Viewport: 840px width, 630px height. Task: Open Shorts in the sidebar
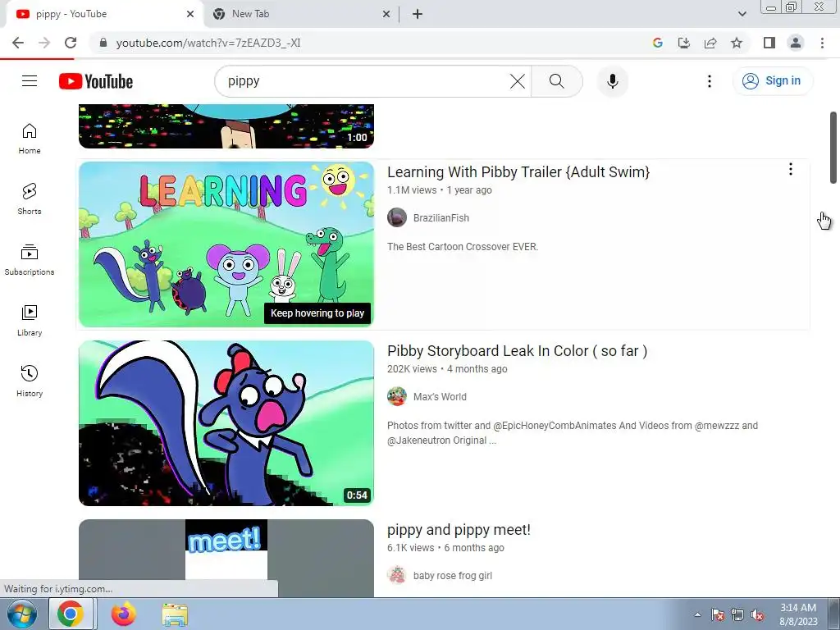pos(30,199)
